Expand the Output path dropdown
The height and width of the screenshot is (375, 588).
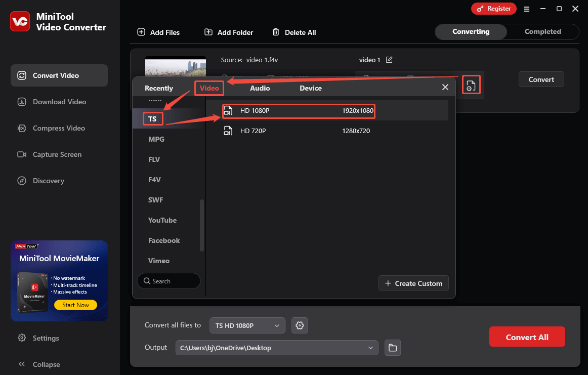(370, 348)
